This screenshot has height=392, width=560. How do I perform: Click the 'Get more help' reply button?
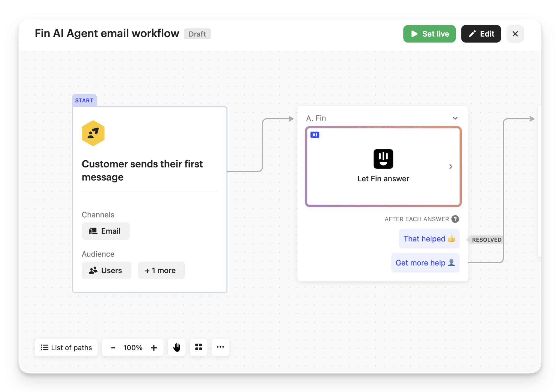(x=425, y=263)
